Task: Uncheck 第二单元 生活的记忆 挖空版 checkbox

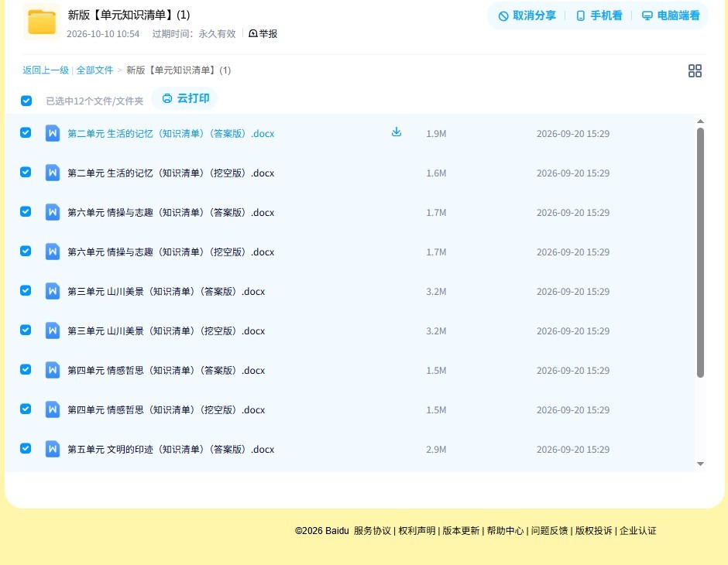Action: (26, 172)
